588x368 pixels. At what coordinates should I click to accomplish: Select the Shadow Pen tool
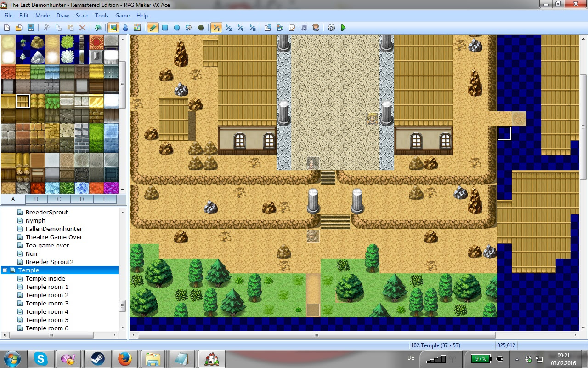coord(201,28)
